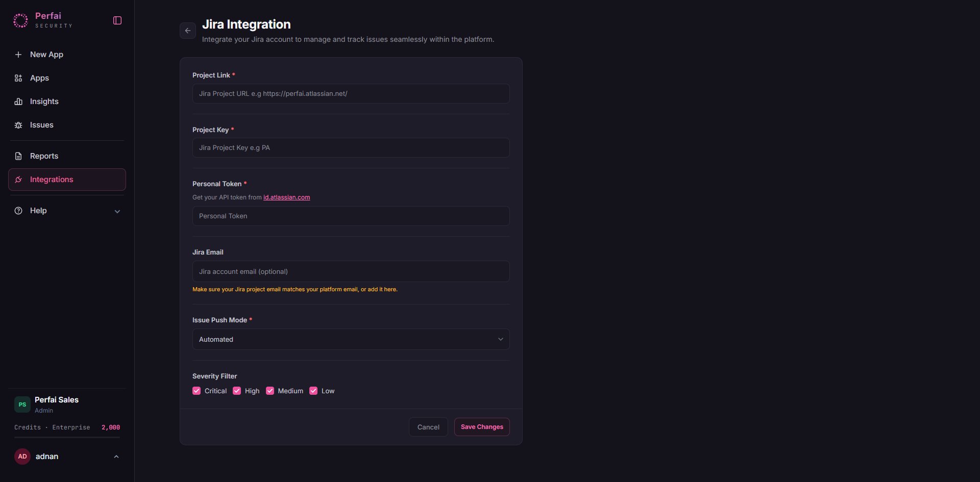Click the 2,000 credits value
The height and width of the screenshot is (482, 980).
tap(111, 427)
